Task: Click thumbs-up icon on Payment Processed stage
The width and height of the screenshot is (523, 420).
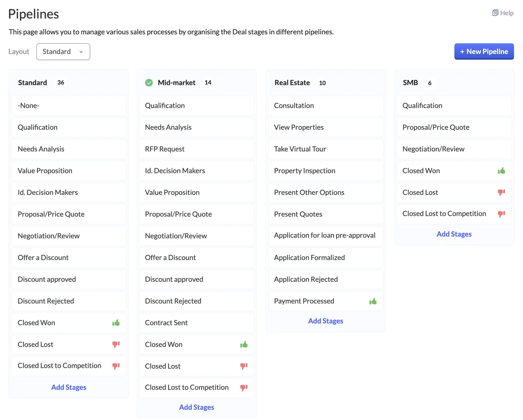Action: pos(373,301)
